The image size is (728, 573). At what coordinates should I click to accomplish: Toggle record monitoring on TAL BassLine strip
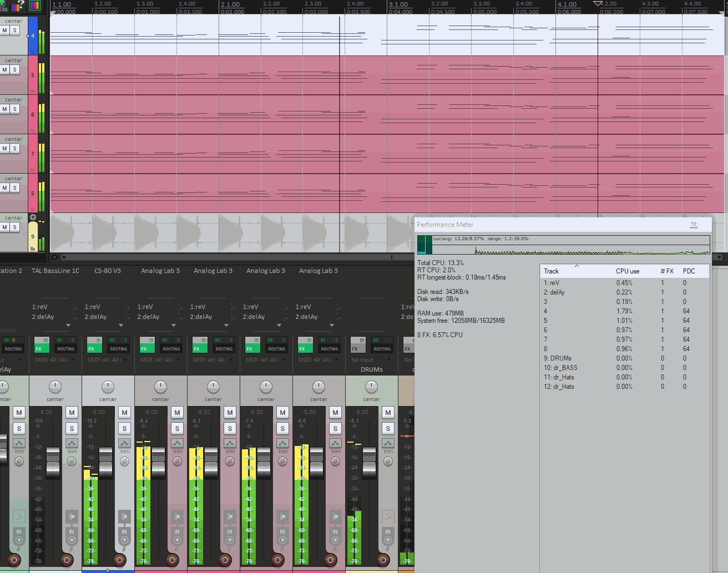click(x=72, y=517)
